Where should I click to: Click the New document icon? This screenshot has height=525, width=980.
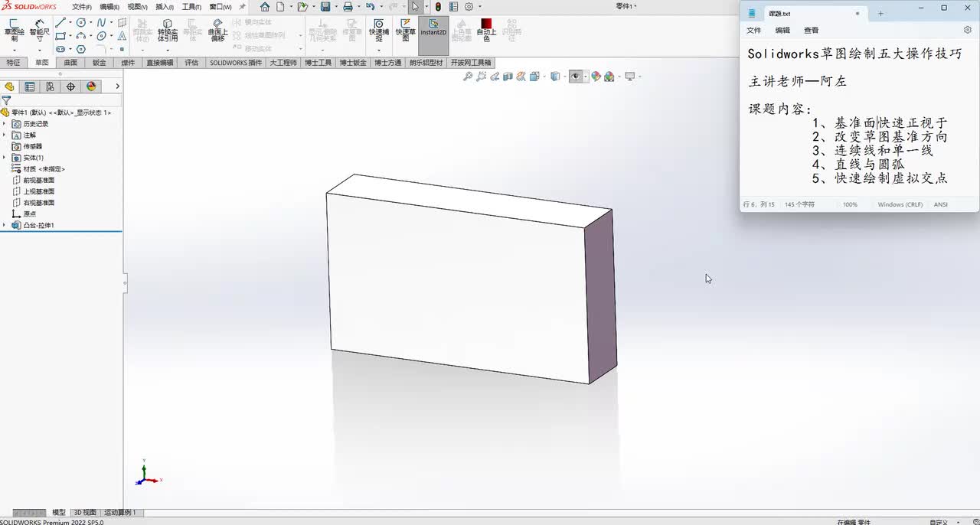click(x=280, y=7)
